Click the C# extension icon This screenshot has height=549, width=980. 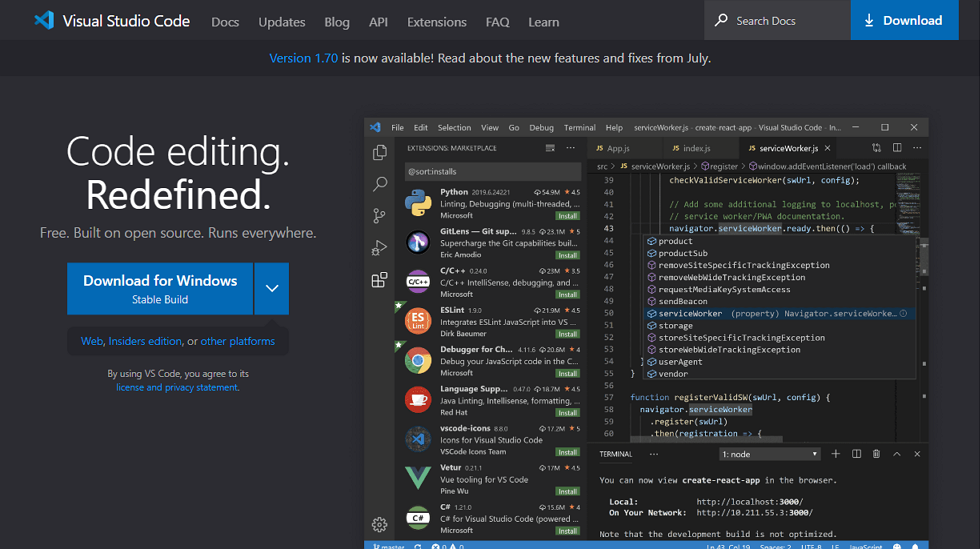(418, 518)
